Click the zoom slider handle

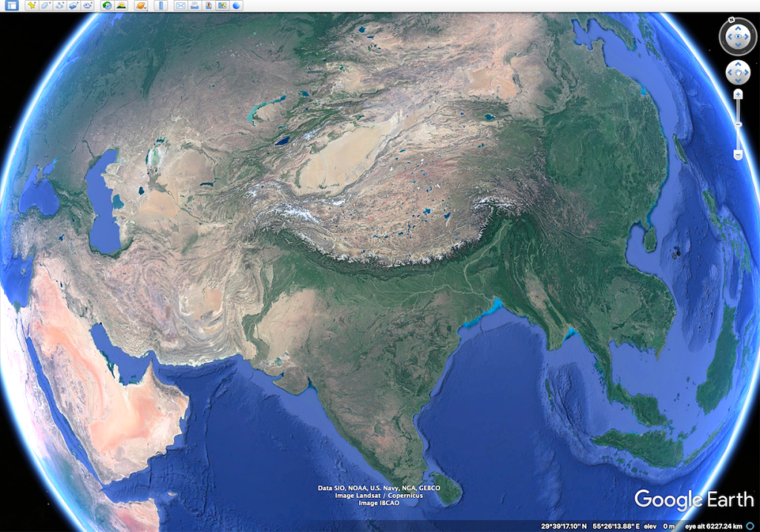(738, 125)
